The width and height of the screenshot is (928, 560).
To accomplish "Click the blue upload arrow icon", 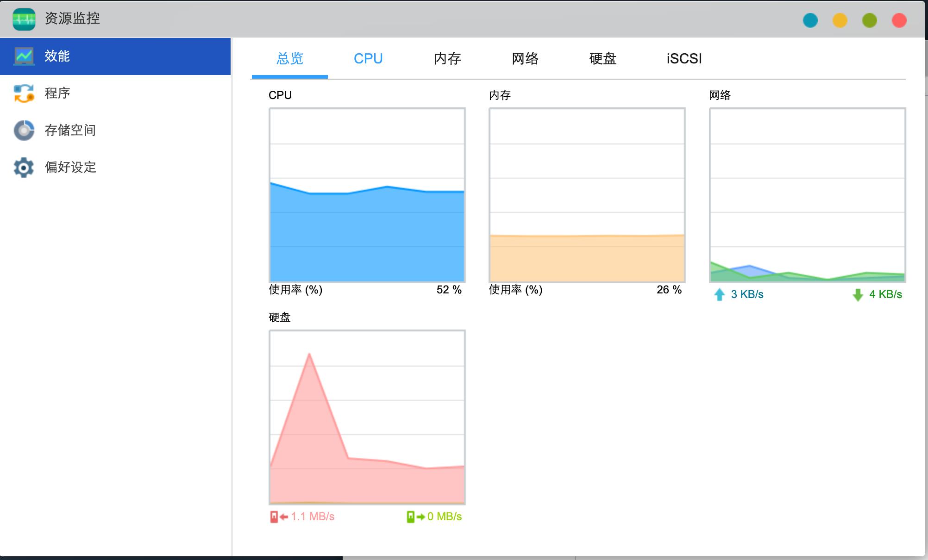I will coord(719,294).
